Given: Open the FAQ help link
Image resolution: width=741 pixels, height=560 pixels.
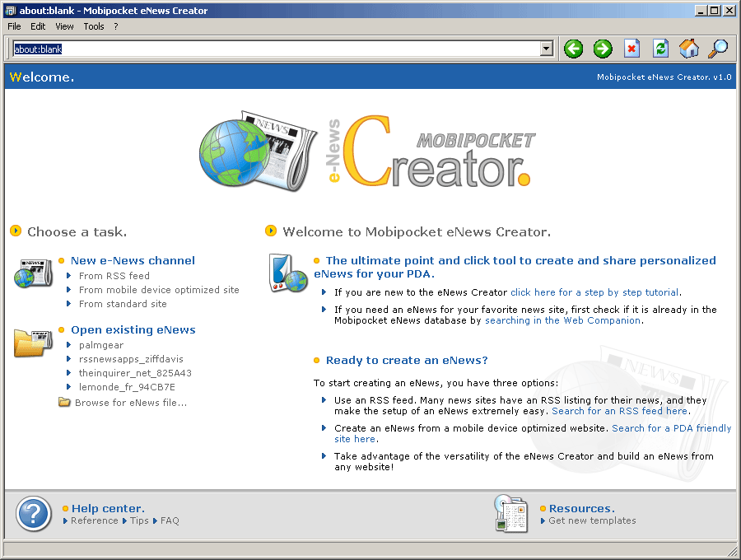Looking at the screenshot, I should [170, 520].
